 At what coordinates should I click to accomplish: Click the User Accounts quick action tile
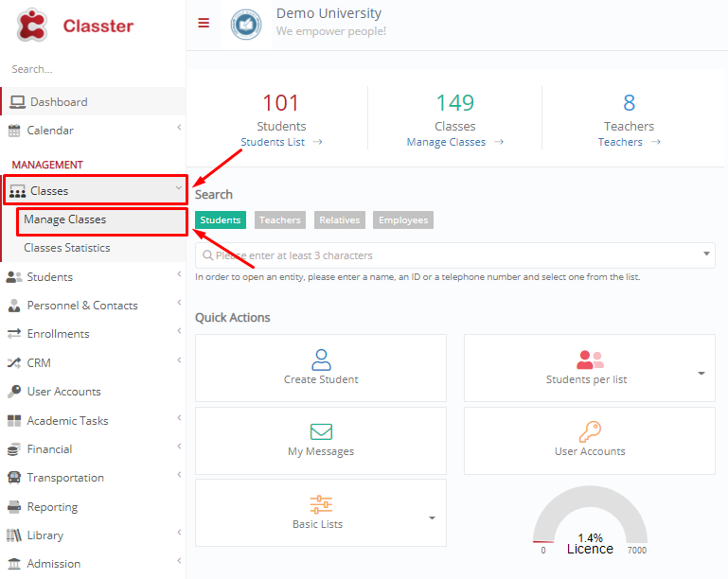pos(590,441)
